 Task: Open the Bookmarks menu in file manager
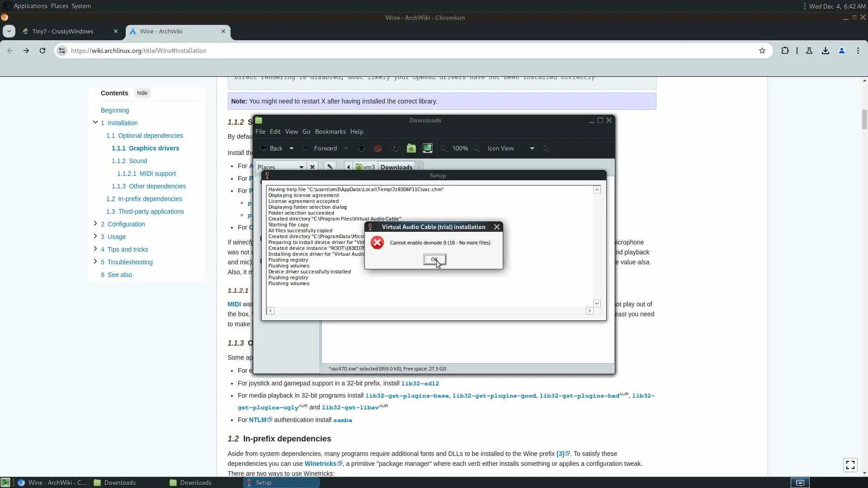pos(330,131)
